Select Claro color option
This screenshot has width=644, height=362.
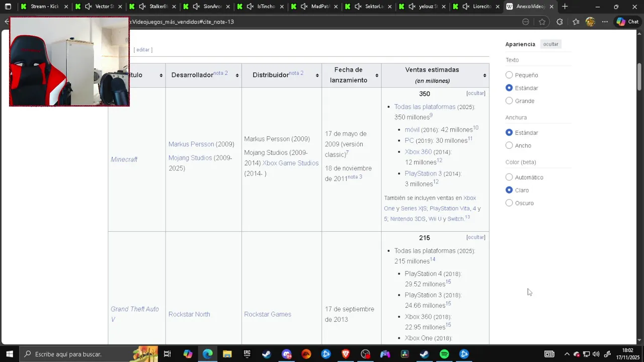click(x=509, y=191)
